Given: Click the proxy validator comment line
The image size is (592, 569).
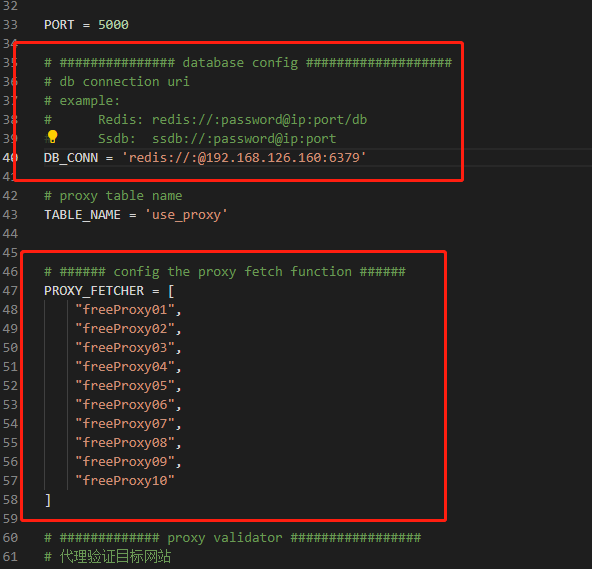Looking at the screenshot, I should click(232, 537).
